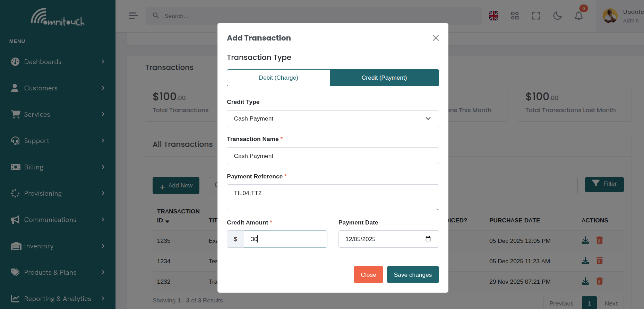Expand the Billing sidebar menu
The height and width of the screenshot is (309, 644).
pos(58,167)
